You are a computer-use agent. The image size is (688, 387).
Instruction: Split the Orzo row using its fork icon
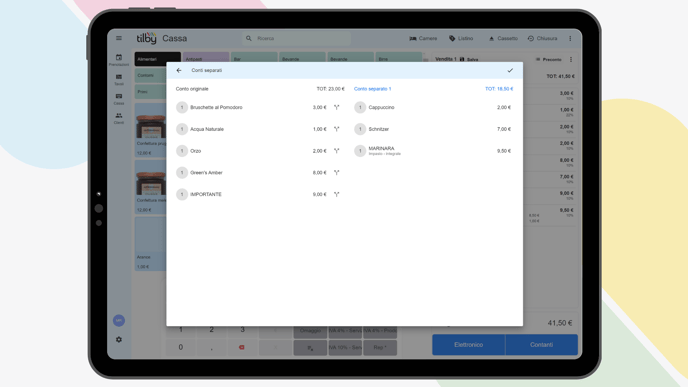click(x=337, y=151)
